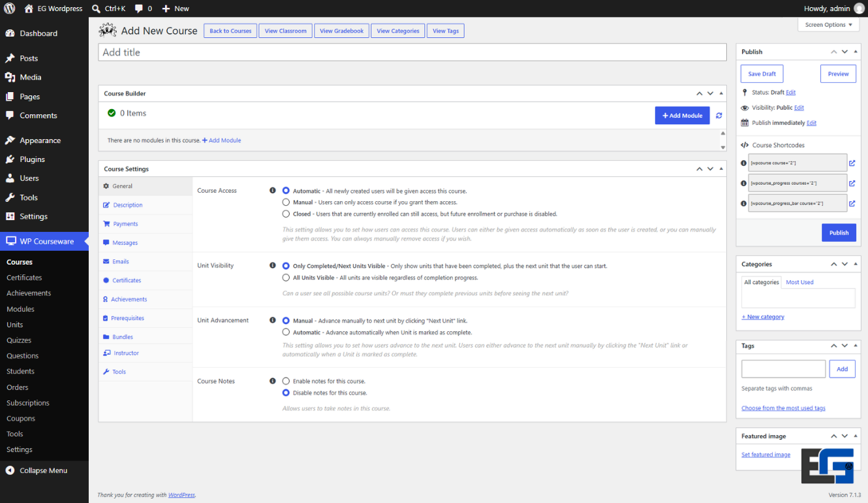The width and height of the screenshot is (868, 503).
Task: Click the Plugins icon in sidebar
Action: click(x=10, y=159)
